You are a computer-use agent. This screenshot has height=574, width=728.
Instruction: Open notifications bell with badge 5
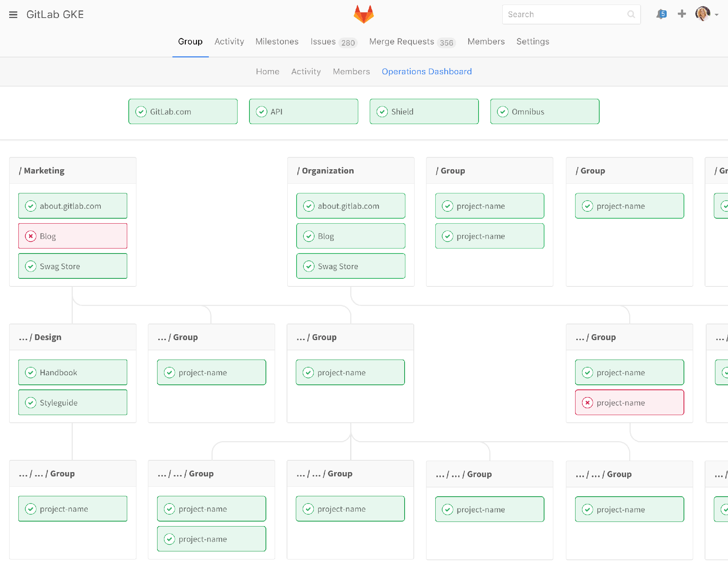661,15
